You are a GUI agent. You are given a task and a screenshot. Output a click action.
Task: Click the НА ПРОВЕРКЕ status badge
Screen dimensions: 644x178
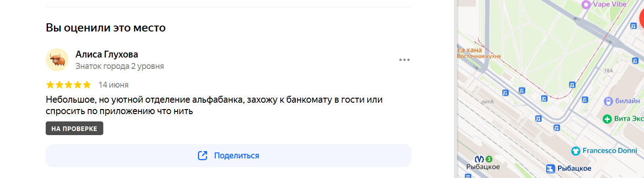pos(75,129)
